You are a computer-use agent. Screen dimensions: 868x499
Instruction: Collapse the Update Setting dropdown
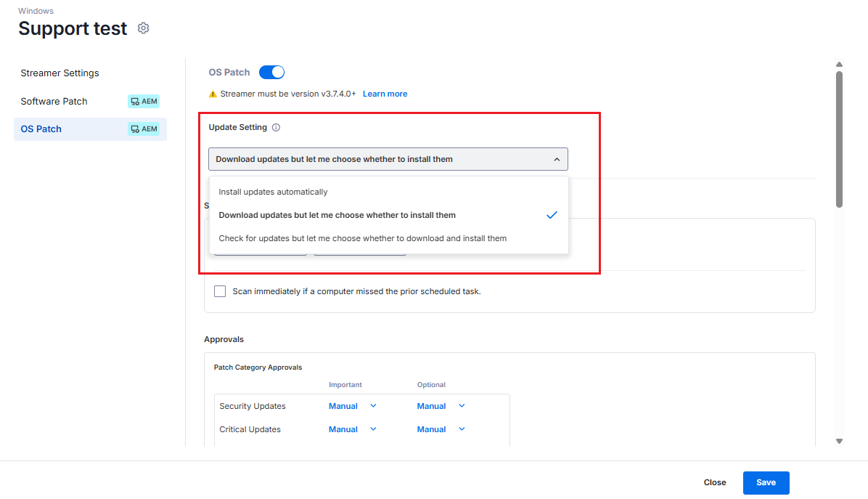pyautogui.click(x=388, y=159)
